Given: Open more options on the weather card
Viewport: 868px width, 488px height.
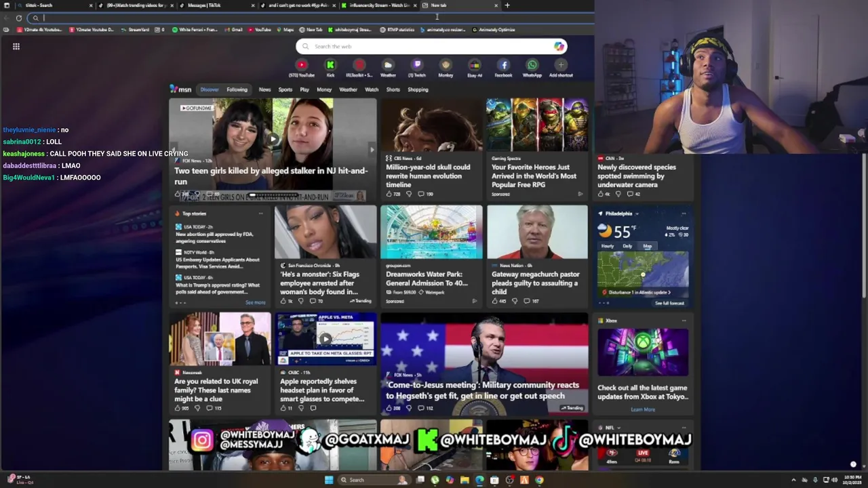Looking at the screenshot, I should click(684, 213).
